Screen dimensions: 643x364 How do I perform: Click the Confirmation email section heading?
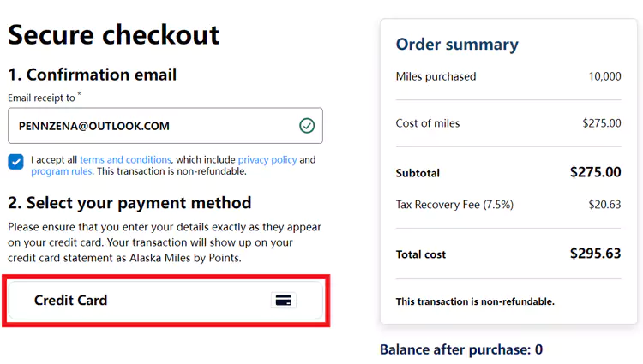click(x=93, y=75)
